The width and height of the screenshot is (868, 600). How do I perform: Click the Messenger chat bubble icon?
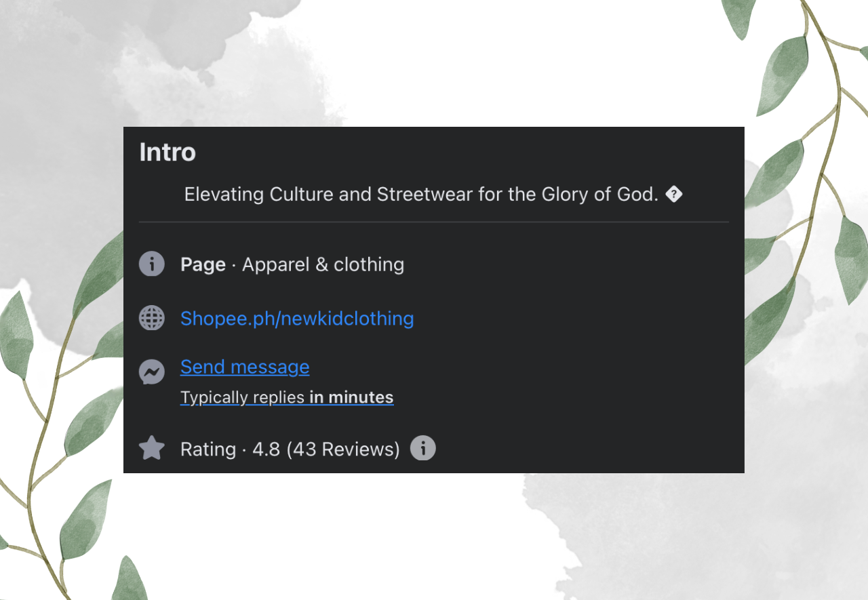(x=152, y=372)
